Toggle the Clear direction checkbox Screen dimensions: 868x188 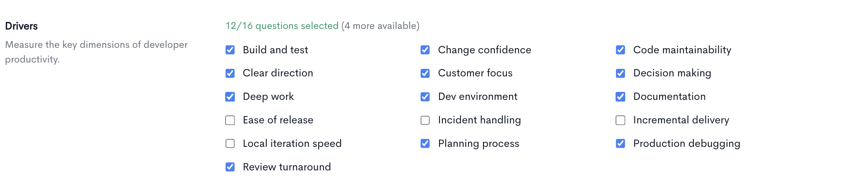coord(230,73)
